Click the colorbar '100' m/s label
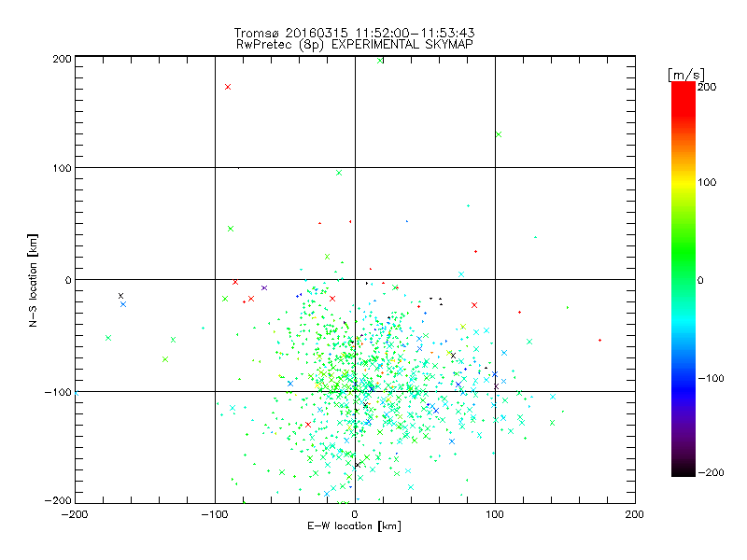 707,182
